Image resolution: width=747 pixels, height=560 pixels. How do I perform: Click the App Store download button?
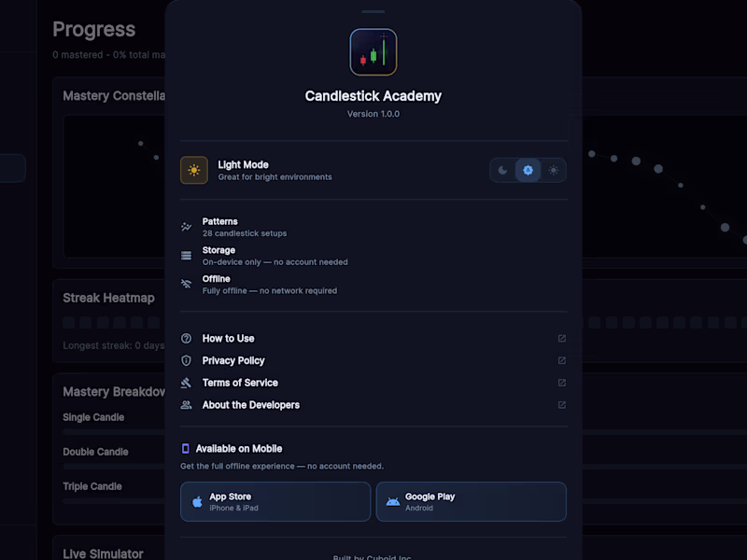coord(275,501)
